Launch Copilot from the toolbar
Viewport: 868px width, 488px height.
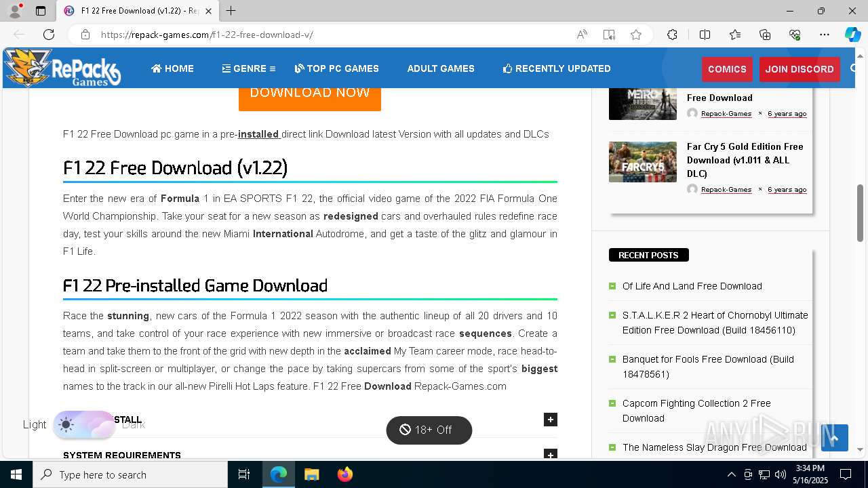(x=852, y=35)
